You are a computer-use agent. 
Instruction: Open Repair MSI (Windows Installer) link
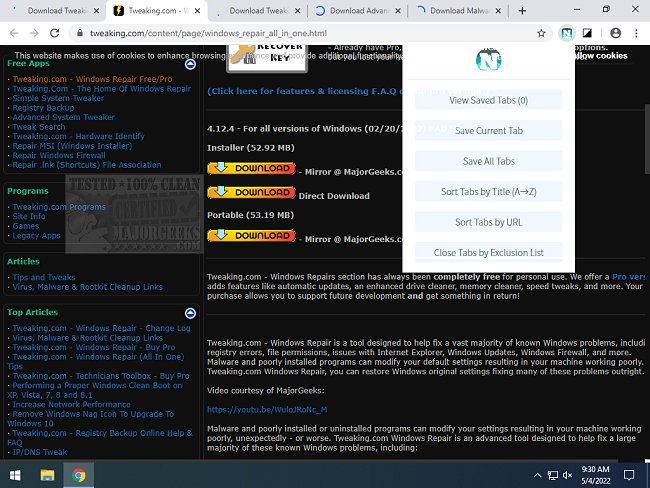click(72, 146)
